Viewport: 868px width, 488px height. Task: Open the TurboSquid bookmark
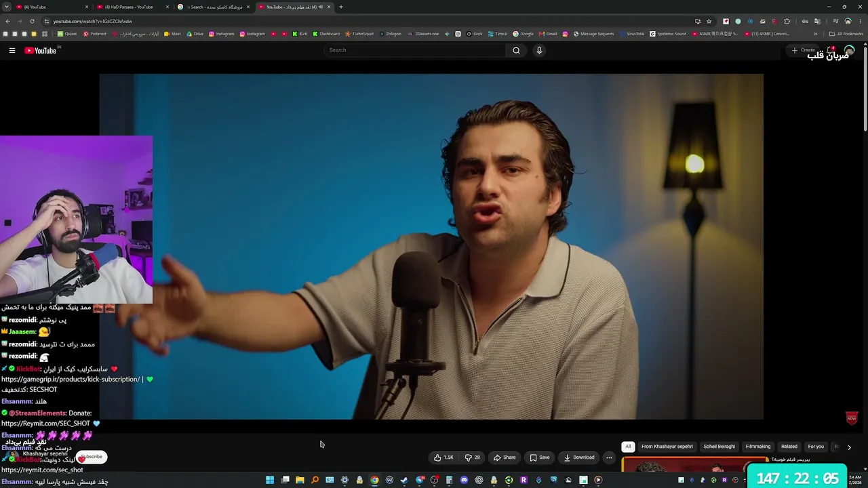(359, 34)
